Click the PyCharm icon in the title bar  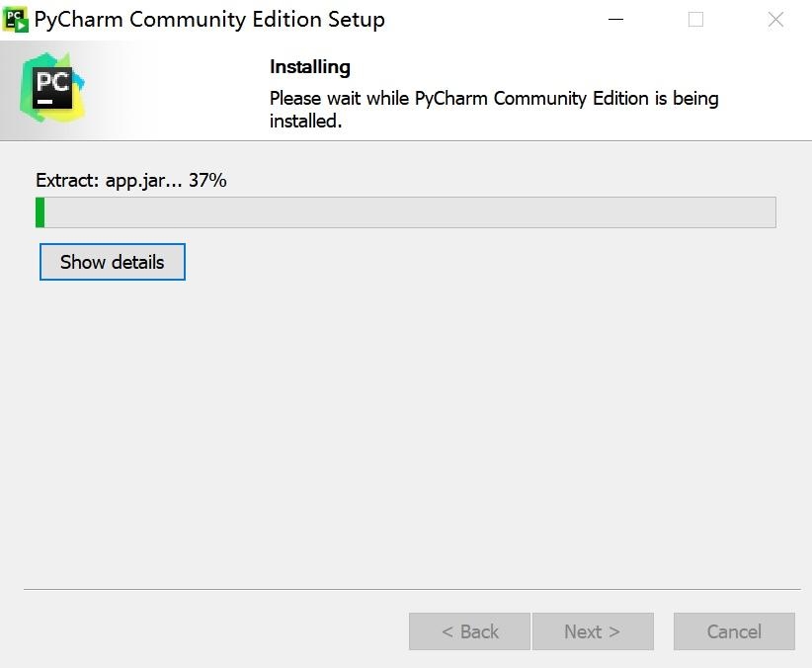(x=14, y=18)
